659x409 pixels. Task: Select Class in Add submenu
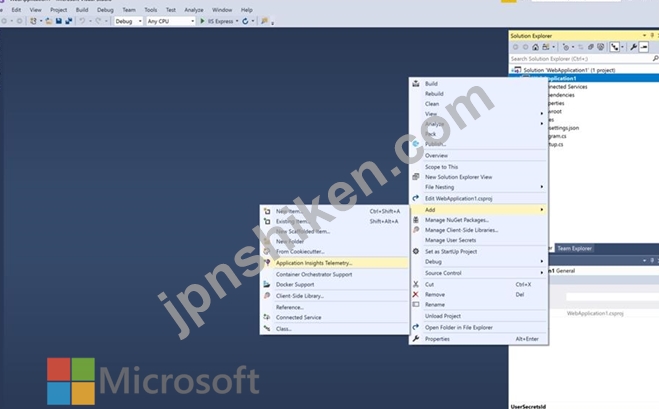point(334,329)
